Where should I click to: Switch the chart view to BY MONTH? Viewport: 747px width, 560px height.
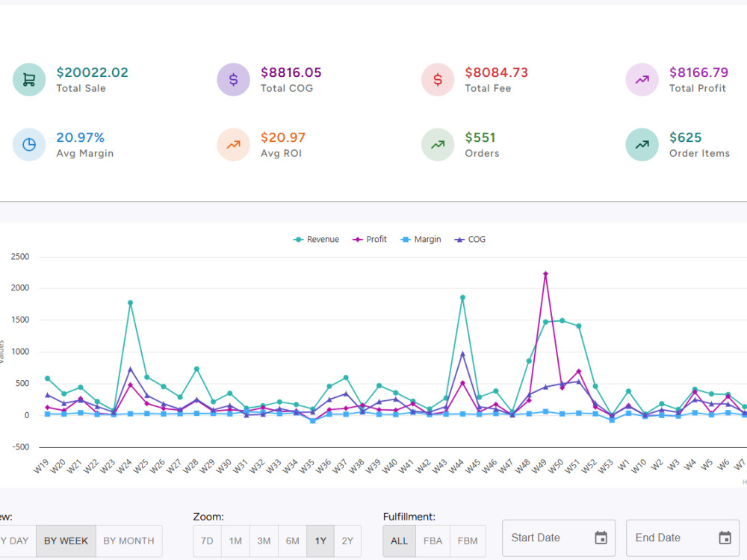coord(128,541)
